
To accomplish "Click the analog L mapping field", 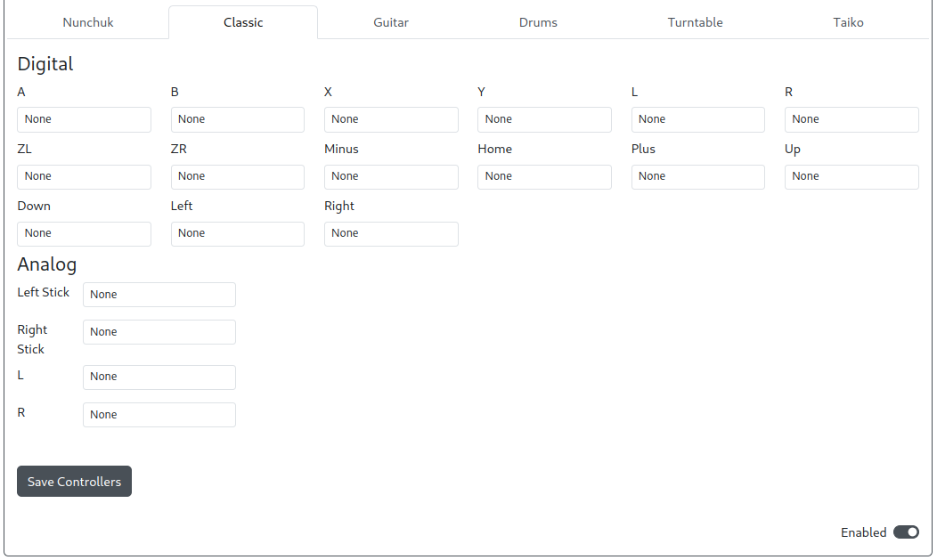I will pos(159,377).
